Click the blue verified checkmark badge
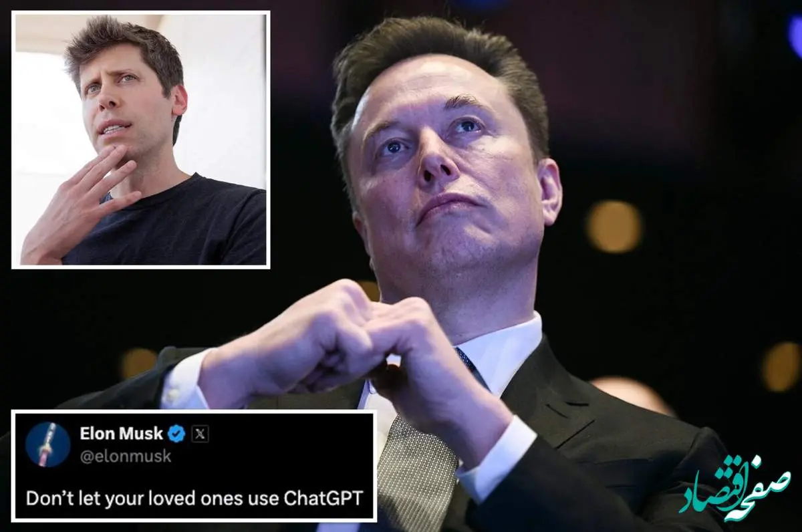Viewport: 802px width, 532px height. (x=176, y=434)
